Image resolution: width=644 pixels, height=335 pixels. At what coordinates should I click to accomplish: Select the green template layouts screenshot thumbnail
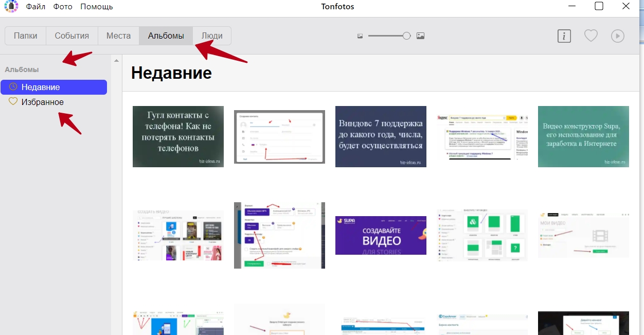point(482,235)
